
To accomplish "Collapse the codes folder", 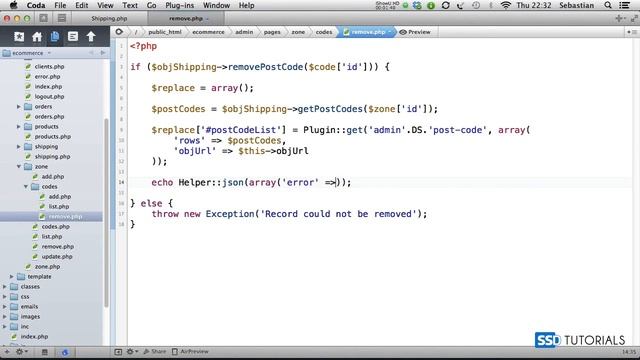I will click(26, 187).
